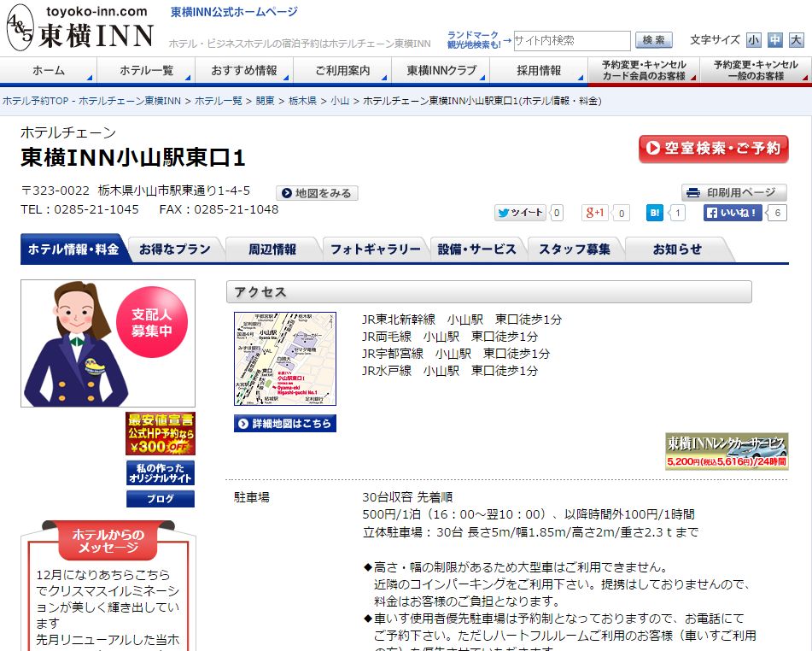Open 予約変更・キャンセル 一般のお客様
This screenshot has width=812, height=651.
coord(756,71)
